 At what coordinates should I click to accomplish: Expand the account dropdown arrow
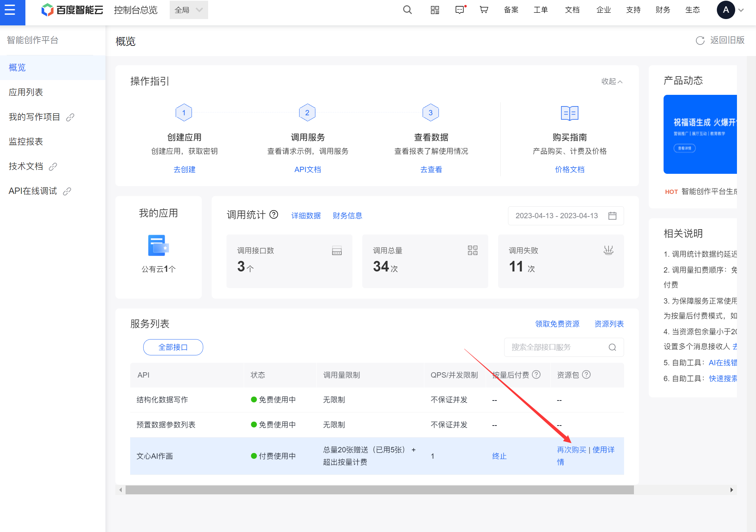[x=741, y=10]
